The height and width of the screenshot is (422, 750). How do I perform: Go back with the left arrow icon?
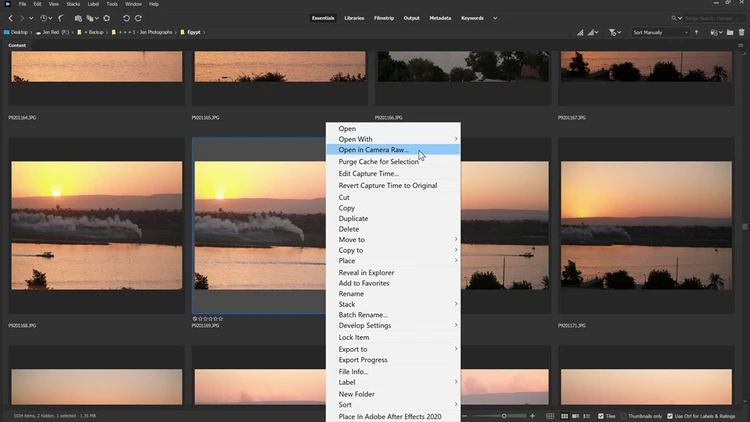click(11, 18)
